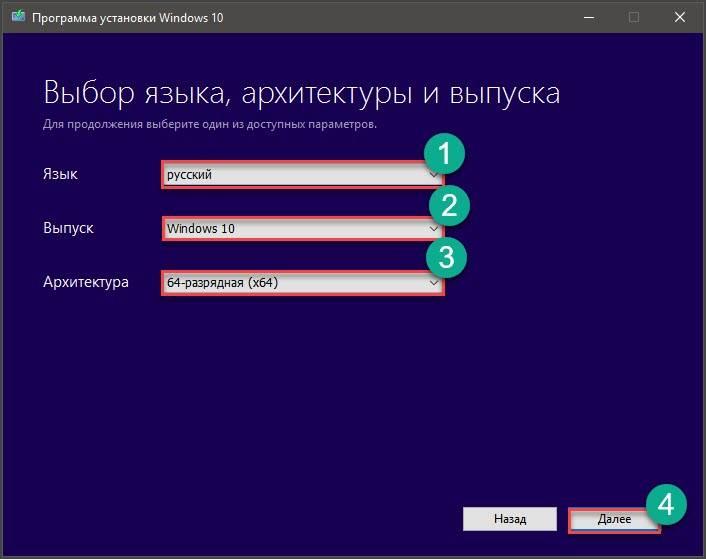The width and height of the screenshot is (706, 559).
Task: Open the Архитектура architecture dropdown
Action: coord(303,283)
